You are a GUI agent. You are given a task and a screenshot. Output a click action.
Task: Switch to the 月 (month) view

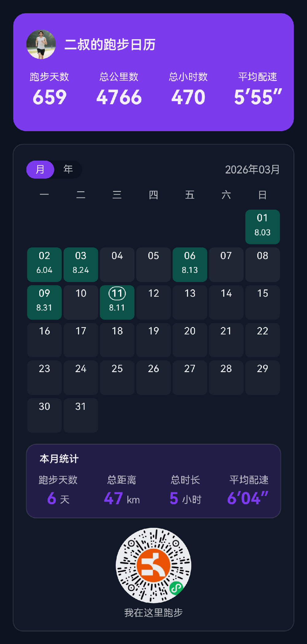[40, 170]
